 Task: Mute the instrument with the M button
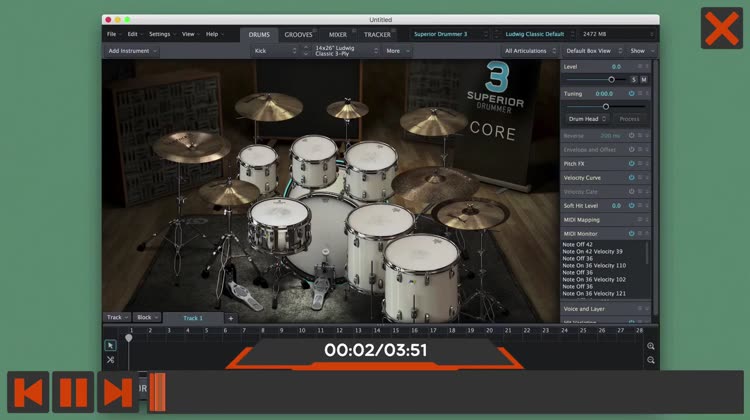click(x=644, y=80)
